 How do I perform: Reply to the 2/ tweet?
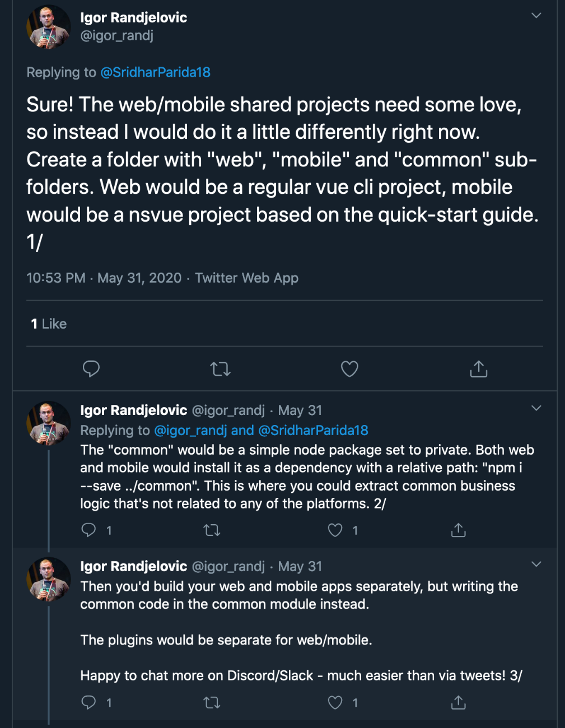[x=89, y=530]
